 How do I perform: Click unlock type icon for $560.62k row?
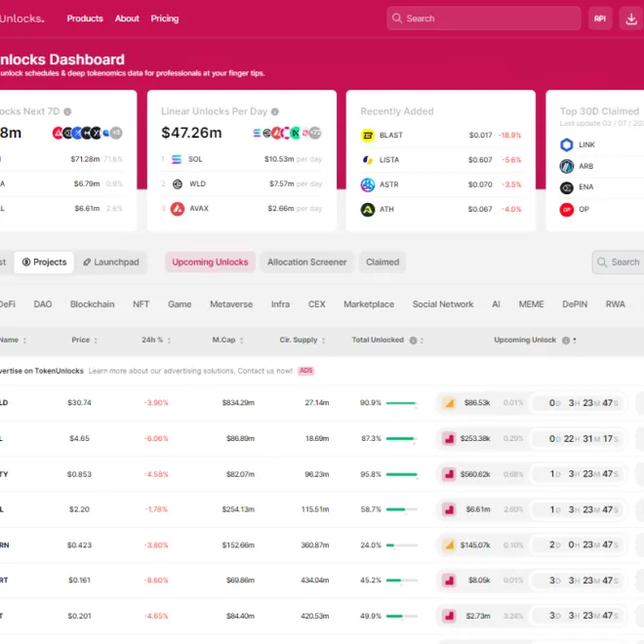(449, 474)
